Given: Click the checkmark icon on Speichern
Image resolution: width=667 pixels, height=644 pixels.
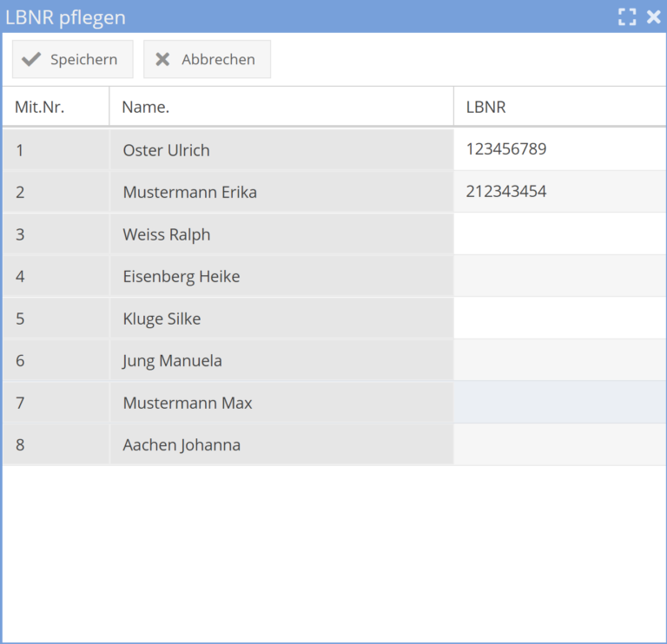Looking at the screenshot, I should [31, 60].
